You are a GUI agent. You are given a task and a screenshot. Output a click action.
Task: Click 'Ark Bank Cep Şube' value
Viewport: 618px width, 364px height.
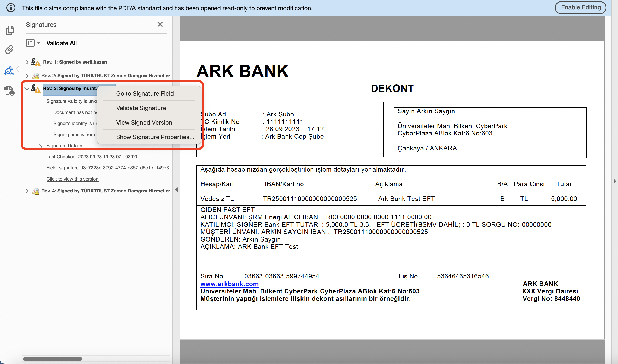click(294, 136)
